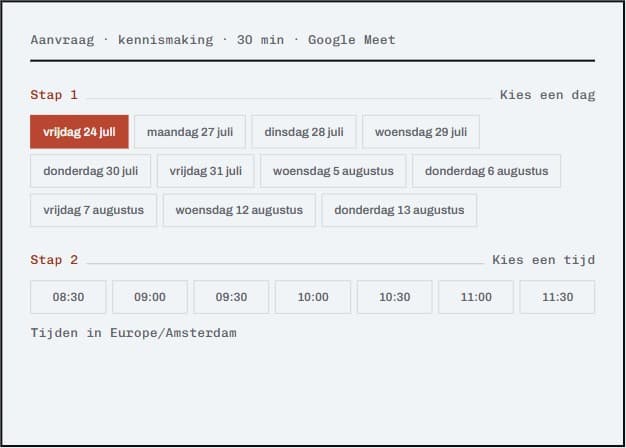Click the 'Kies een tijd' text
The image size is (626, 448).
[x=543, y=260]
